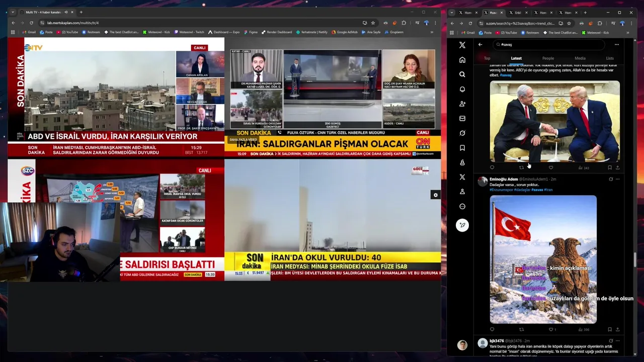644x362 pixels.
Task: Select the Erbil tab in X window
Action: coord(517,13)
